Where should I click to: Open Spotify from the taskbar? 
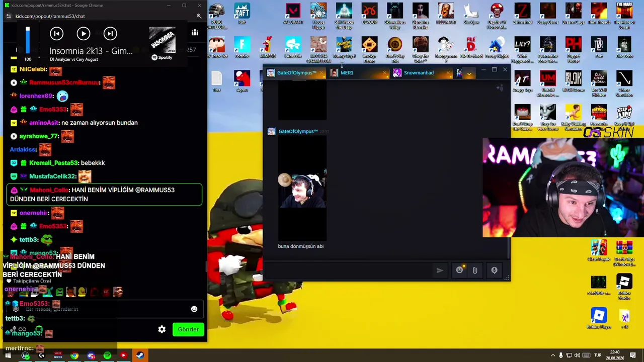click(x=107, y=356)
